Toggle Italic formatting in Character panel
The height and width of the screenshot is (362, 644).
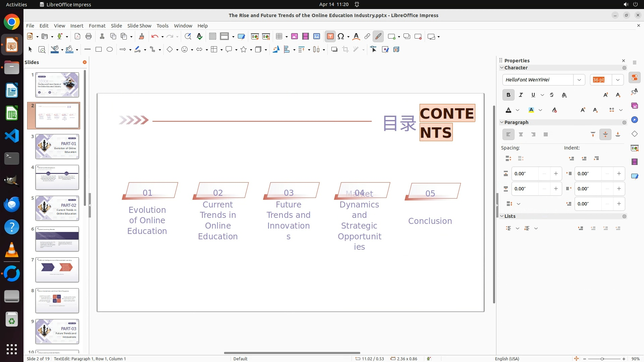(x=521, y=95)
